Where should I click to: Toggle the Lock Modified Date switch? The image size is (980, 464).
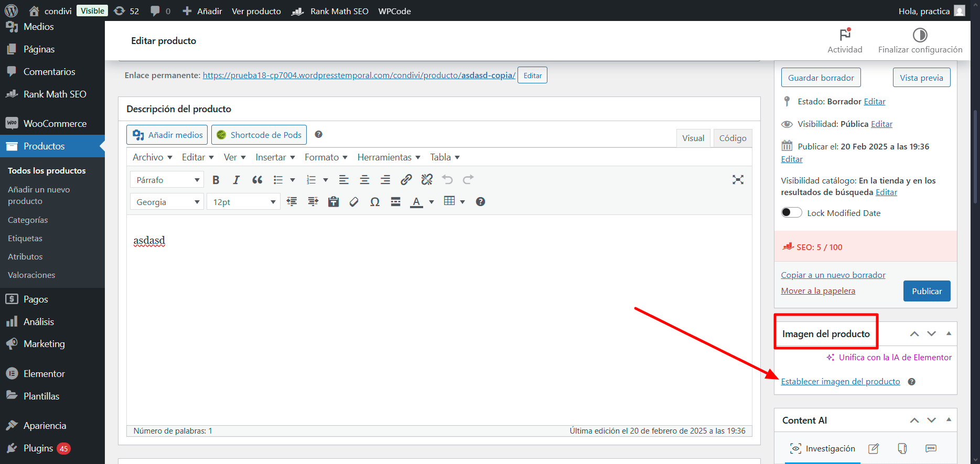791,212
